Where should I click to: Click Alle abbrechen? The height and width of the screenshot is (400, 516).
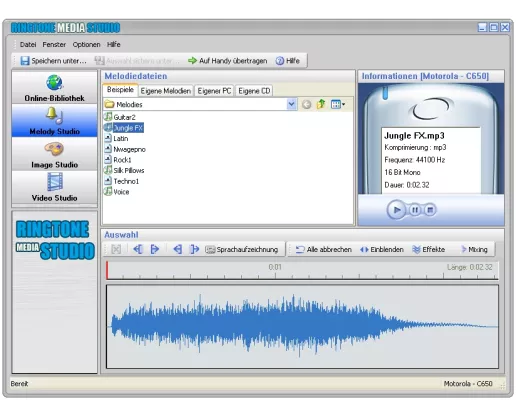click(324, 249)
